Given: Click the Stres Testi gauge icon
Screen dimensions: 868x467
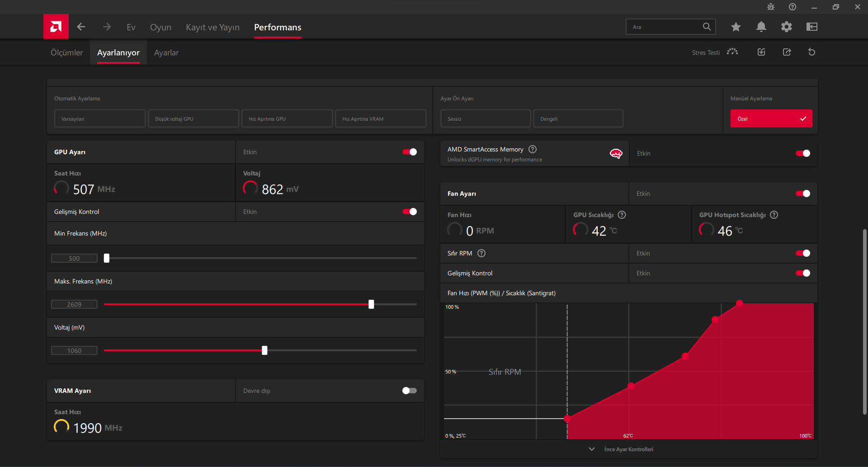Looking at the screenshot, I should pos(732,52).
